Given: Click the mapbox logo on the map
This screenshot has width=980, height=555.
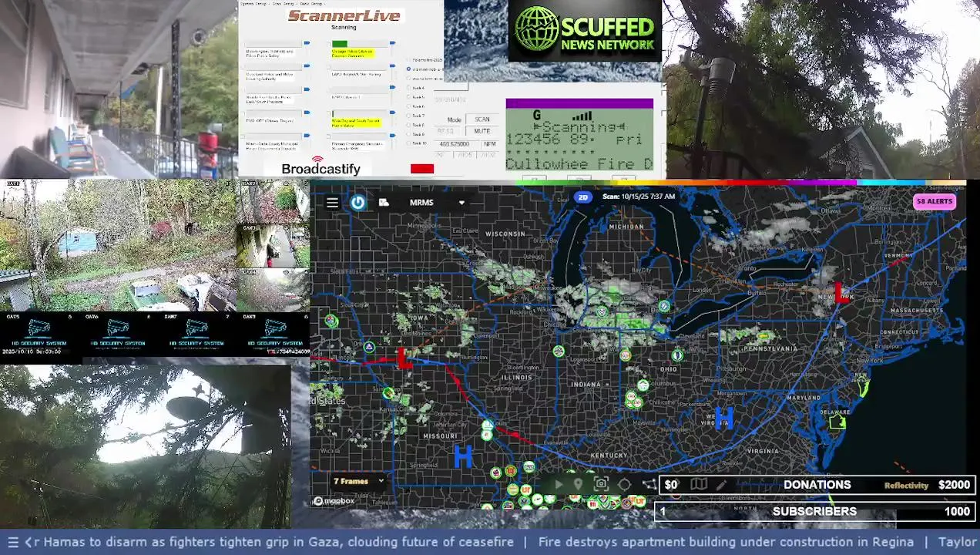Looking at the screenshot, I should pos(334,501).
